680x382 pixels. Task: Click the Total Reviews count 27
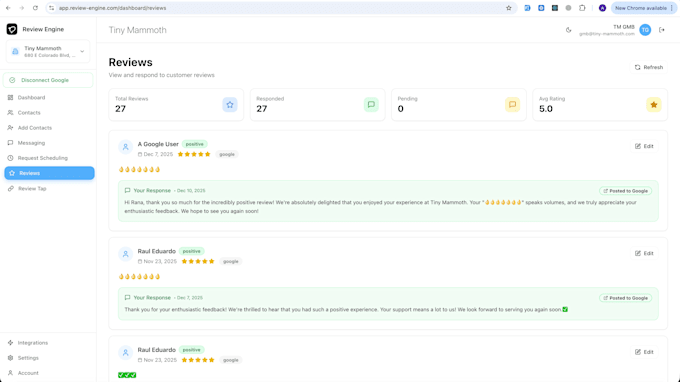point(120,109)
